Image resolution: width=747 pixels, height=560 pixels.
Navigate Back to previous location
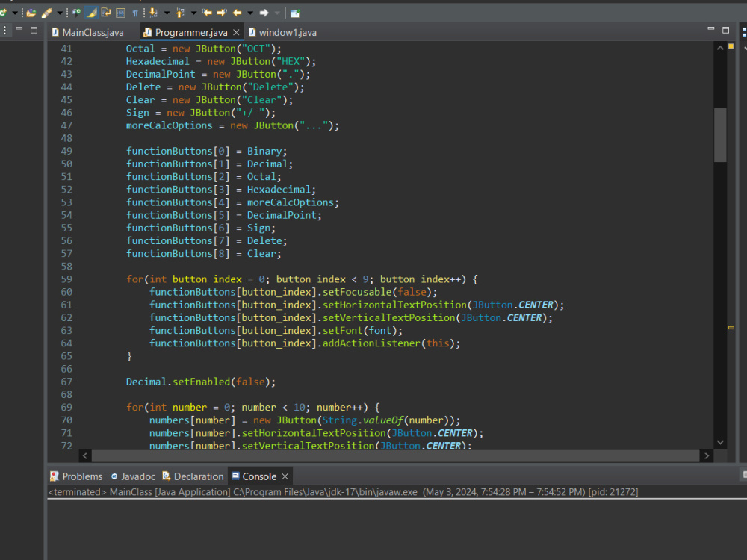(x=238, y=13)
